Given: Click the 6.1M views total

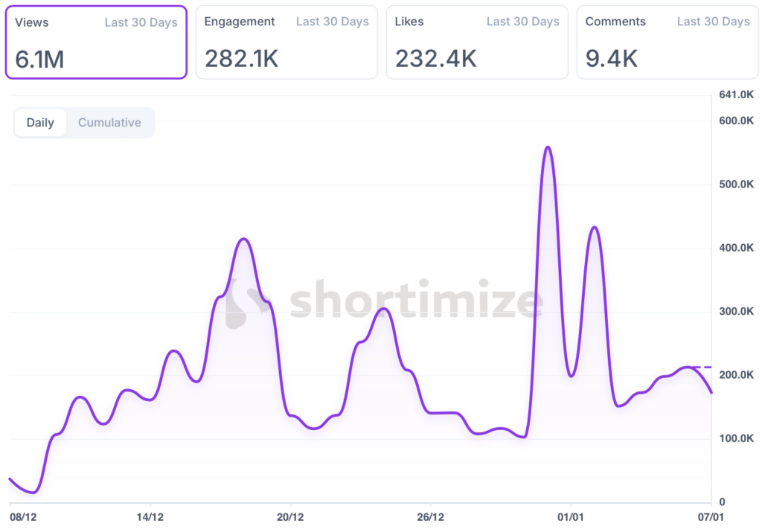Looking at the screenshot, I should tap(39, 59).
